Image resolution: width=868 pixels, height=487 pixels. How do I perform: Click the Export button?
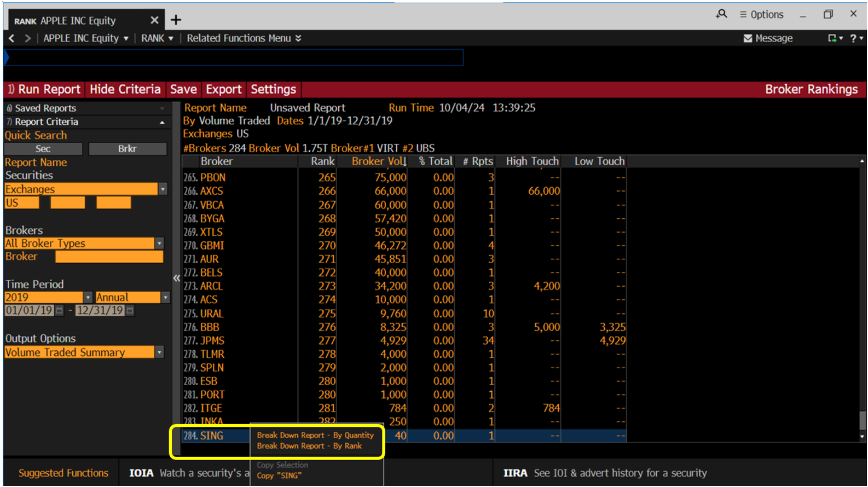pyautogui.click(x=223, y=89)
